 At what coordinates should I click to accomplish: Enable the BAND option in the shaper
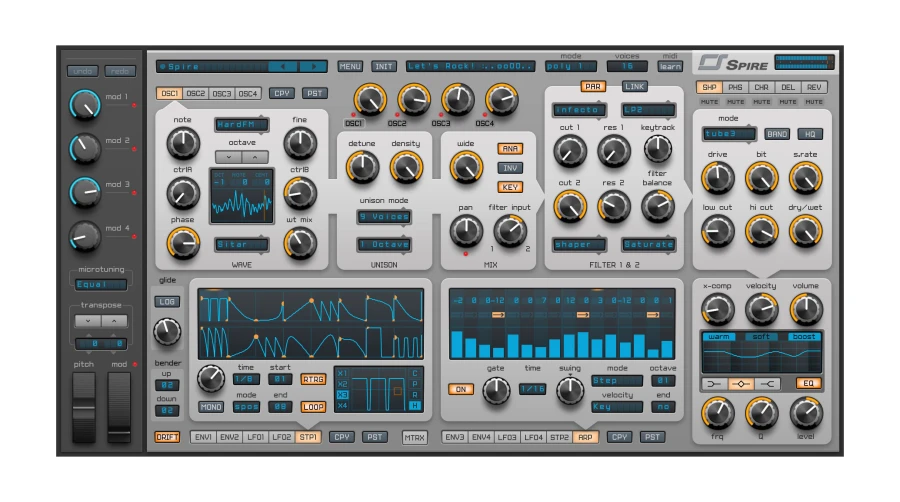(x=777, y=134)
